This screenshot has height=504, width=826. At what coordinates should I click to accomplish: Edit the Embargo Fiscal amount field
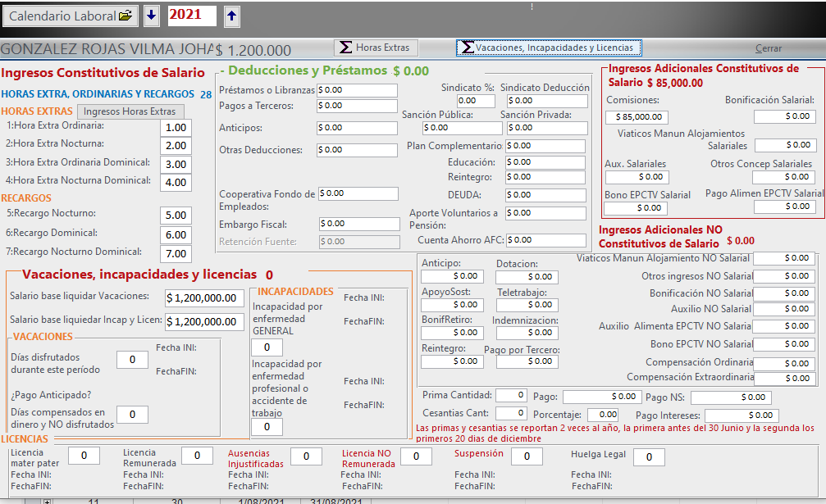click(358, 224)
